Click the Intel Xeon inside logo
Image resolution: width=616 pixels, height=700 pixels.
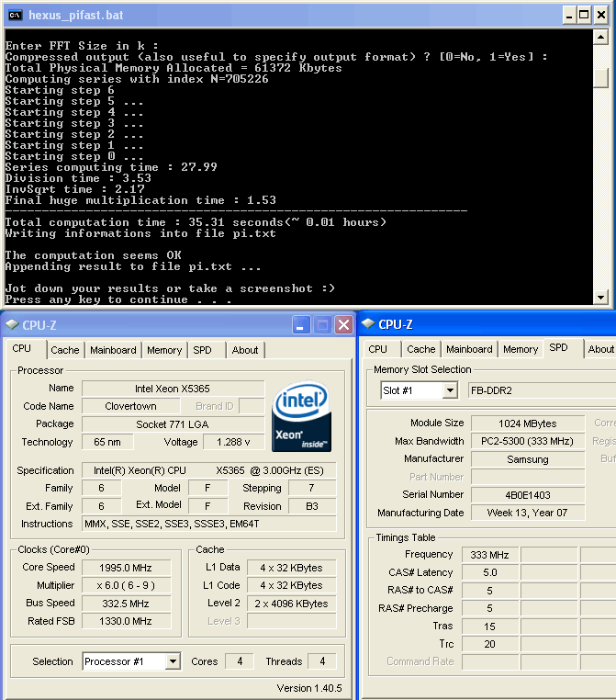tap(301, 416)
